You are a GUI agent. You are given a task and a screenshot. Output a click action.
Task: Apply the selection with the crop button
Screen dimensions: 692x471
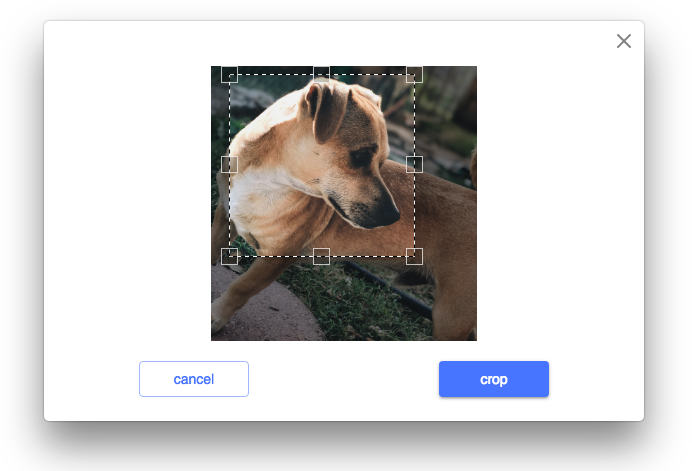[494, 379]
